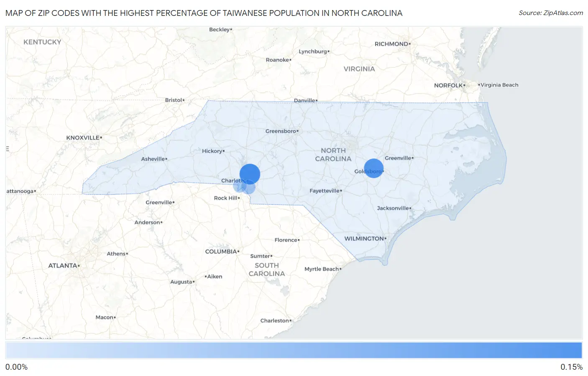Click the Aiken city label
This screenshot has height=376, width=588.
pyautogui.click(x=215, y=276)
